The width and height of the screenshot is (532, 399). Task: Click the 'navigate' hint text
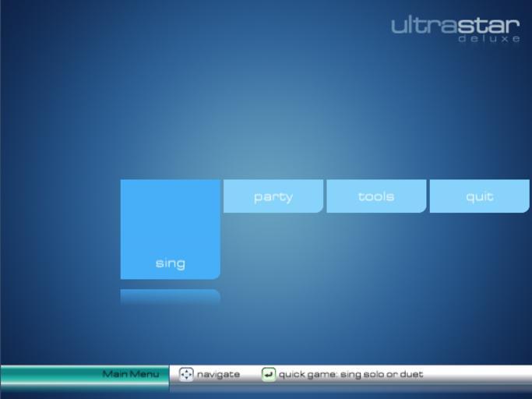pos(218,374)
